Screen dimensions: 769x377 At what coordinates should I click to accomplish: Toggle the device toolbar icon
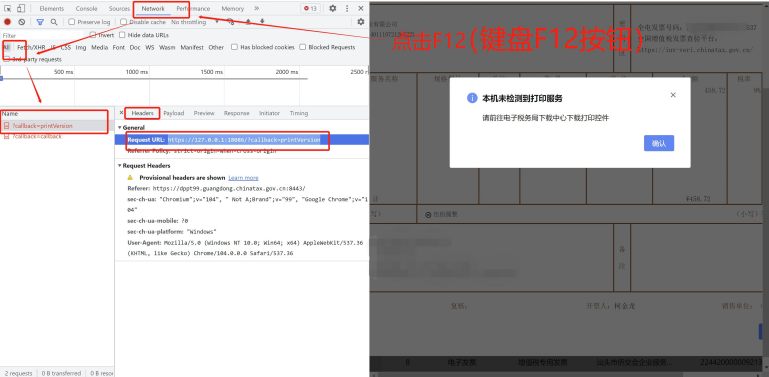(21, 8)
